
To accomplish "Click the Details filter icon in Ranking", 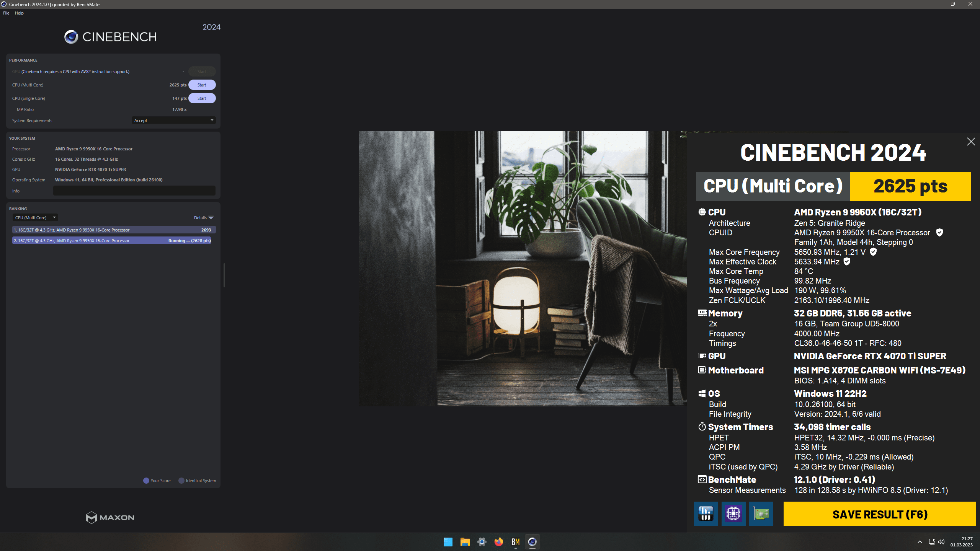I will (x=211, y=218).
